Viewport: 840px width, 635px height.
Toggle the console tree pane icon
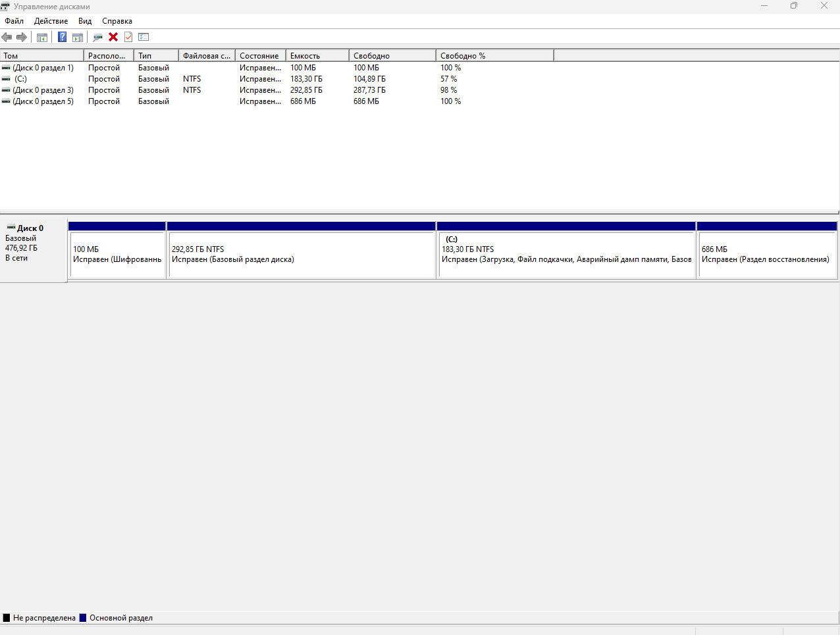click(x=41, y=37)
